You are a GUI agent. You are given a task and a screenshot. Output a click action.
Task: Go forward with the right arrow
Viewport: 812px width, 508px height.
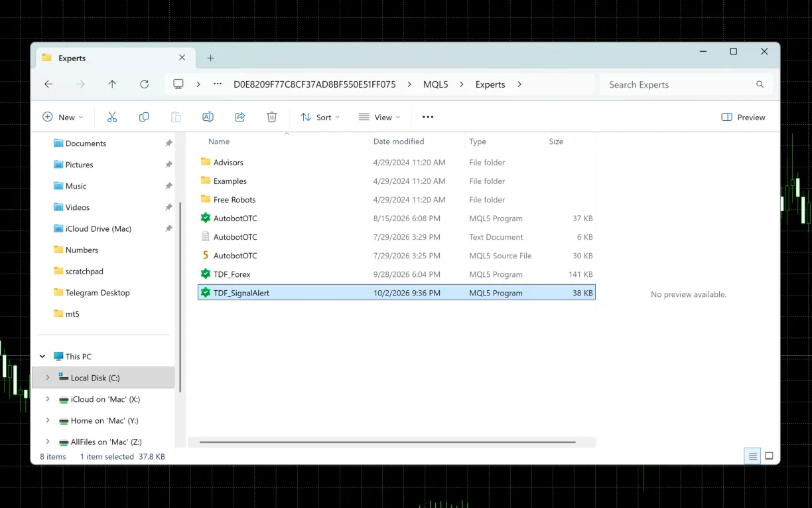80,84
